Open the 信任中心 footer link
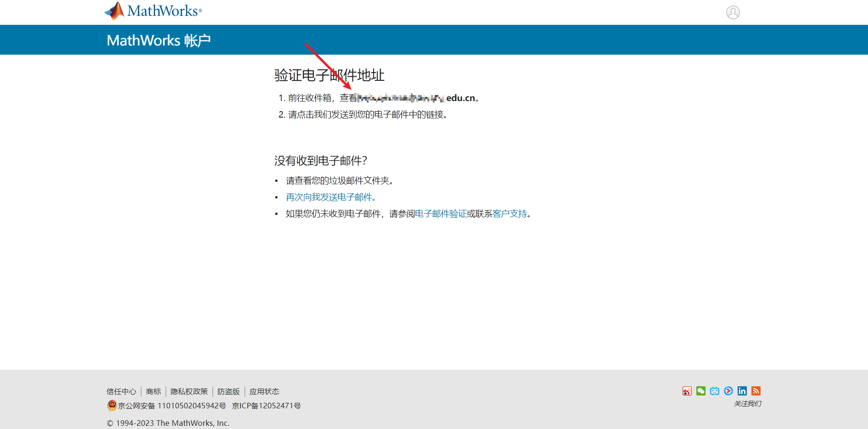This screenshot has width=868, height=429. click(121, 391)
